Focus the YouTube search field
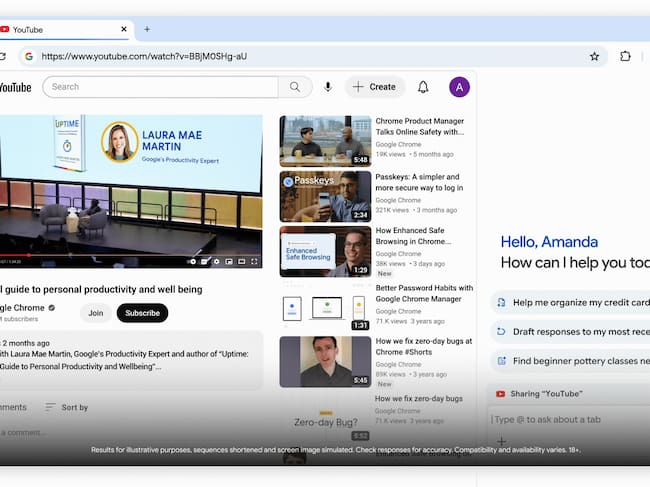This screenshot has width=650, height=487. click(x=161, y=87)
